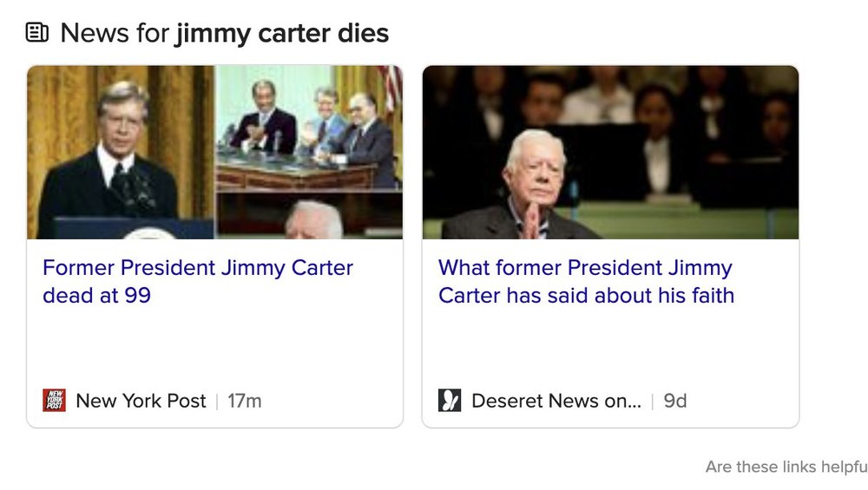868x490 pixels.
Task: Click the separator bar before "17m"
Action: 217,401
